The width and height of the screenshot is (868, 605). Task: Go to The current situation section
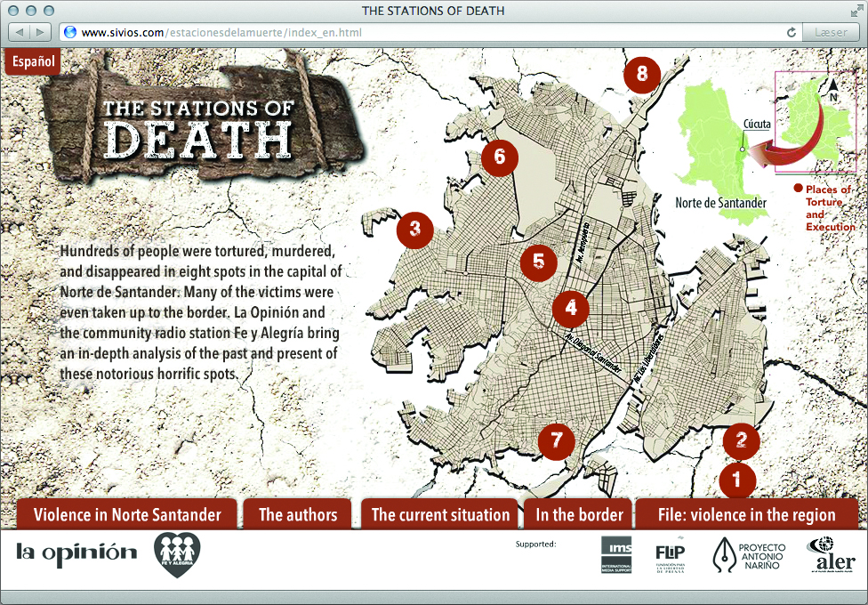click(440, 514)
